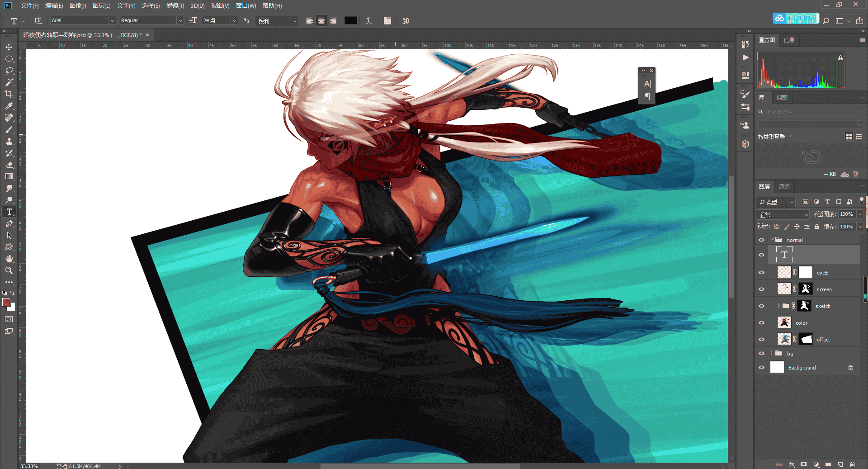This screenshot has width=868, height=469.
Task: Click the opacity 100% input field
Action: click(847, 214)
